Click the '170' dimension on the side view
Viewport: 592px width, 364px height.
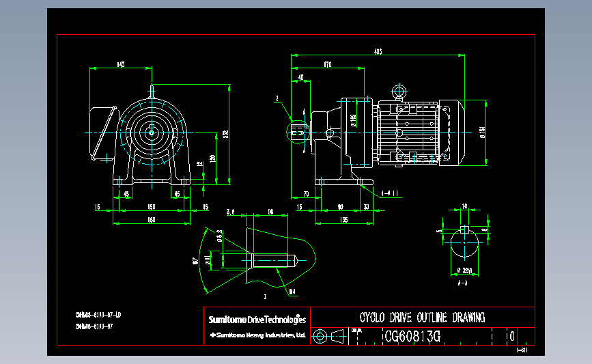point(328,65)
